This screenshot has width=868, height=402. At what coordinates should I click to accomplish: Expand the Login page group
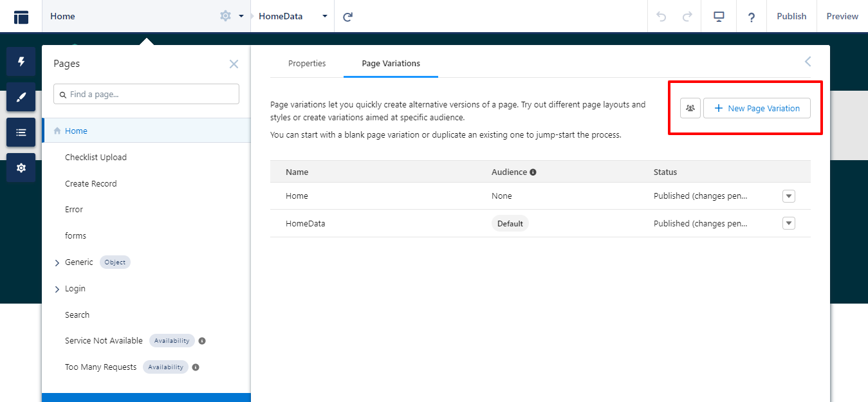(57, 289)
